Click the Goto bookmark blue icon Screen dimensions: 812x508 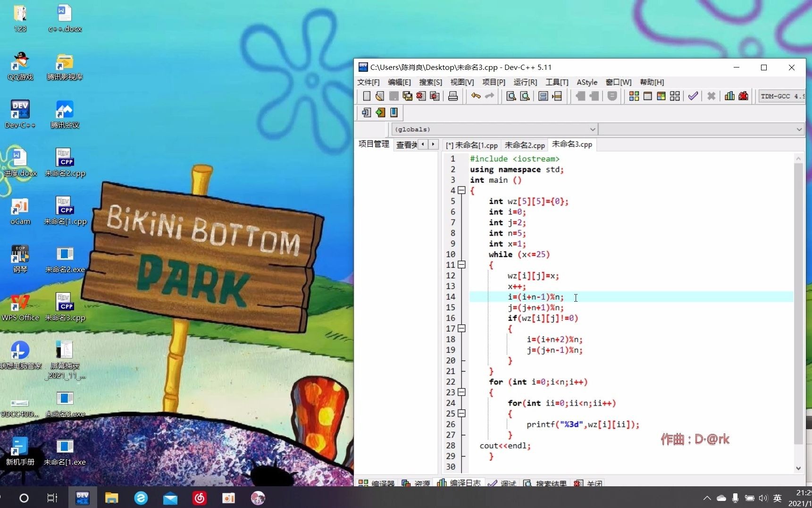[x=394, y=112]
